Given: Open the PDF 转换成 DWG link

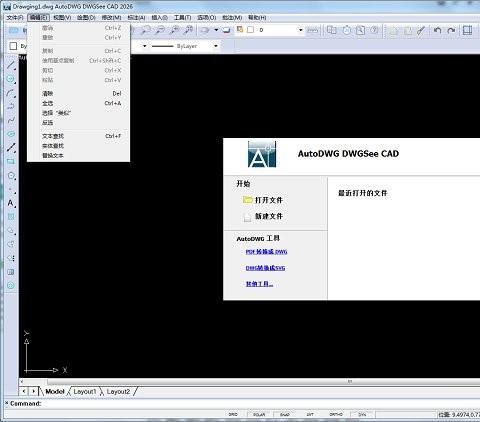Looking at the screenshot, I should click(x=266, y=252).
